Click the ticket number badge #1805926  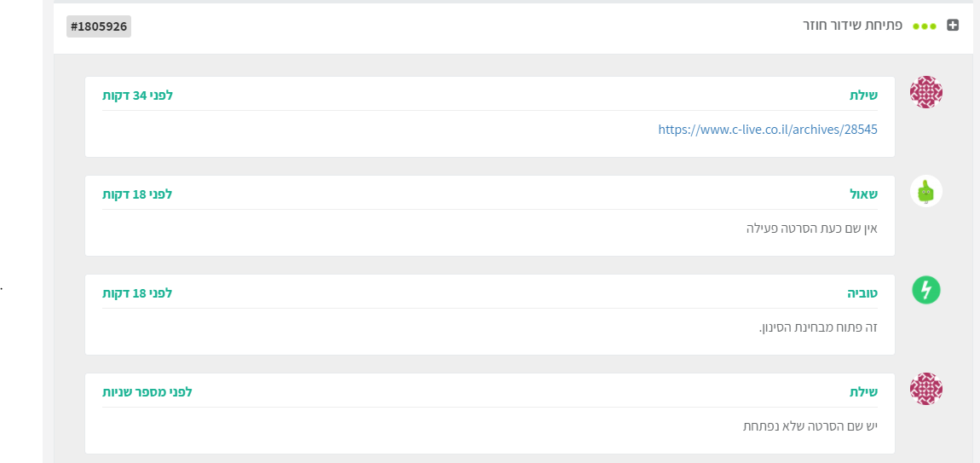pyautogui.click(x=99, y=26)
